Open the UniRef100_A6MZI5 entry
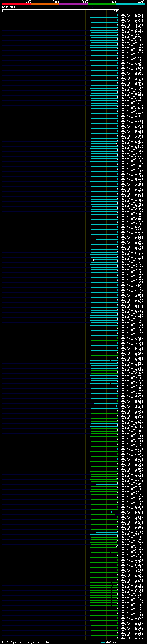The image size is (147, 644). [132, 514]
